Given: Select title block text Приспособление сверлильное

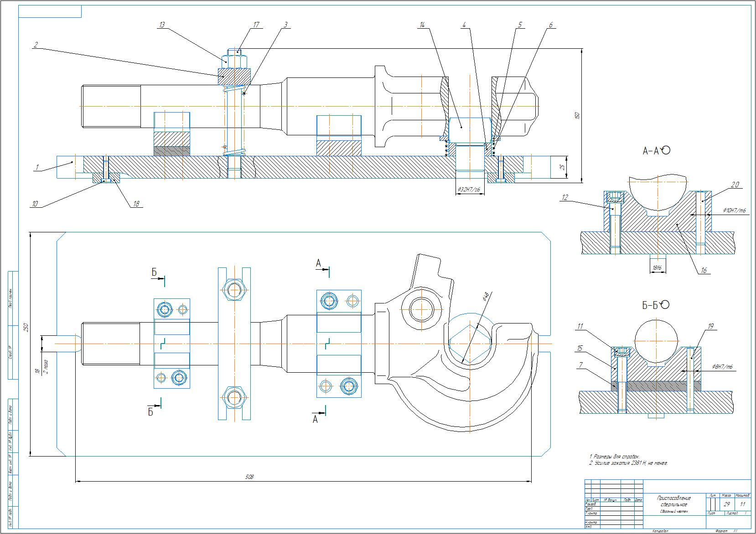Looking at the screenshot, I should 673,501.
